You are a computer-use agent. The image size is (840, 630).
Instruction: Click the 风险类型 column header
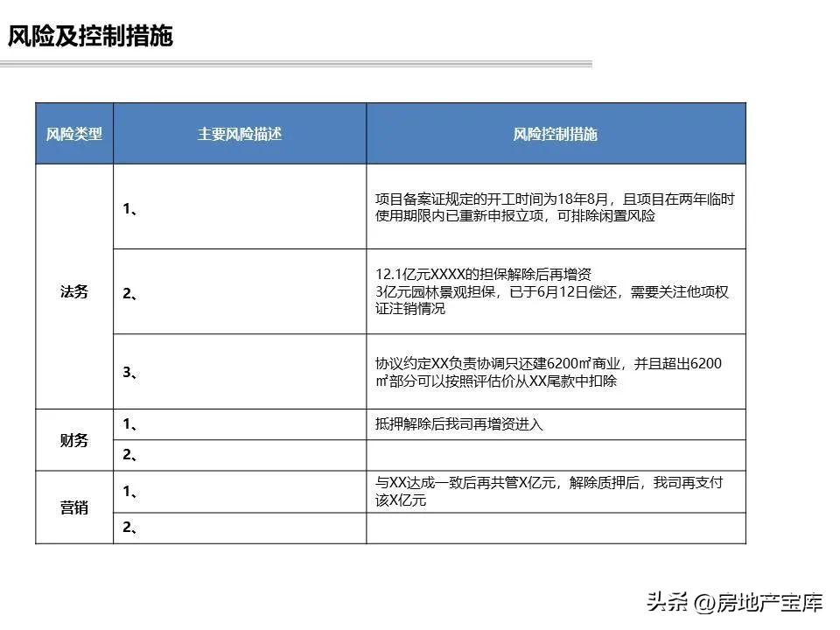(74, 132)
